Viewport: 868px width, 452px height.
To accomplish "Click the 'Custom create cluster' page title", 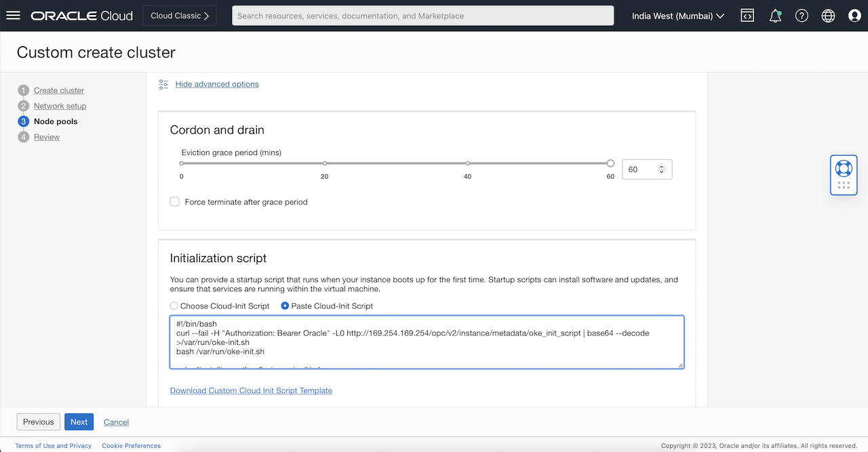I will pos(96,52).
